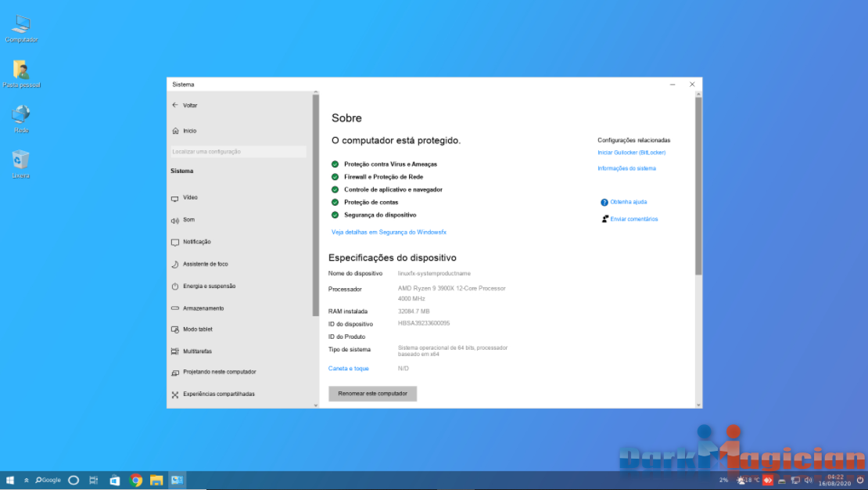Click the Sobre page heading
Screen dimensions: 868x490
coord(346,118)
